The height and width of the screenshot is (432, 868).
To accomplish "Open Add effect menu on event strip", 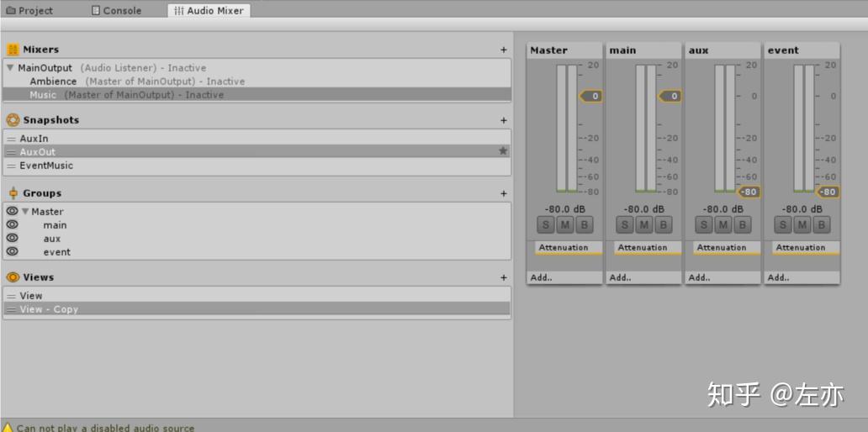I will (802, 277).
